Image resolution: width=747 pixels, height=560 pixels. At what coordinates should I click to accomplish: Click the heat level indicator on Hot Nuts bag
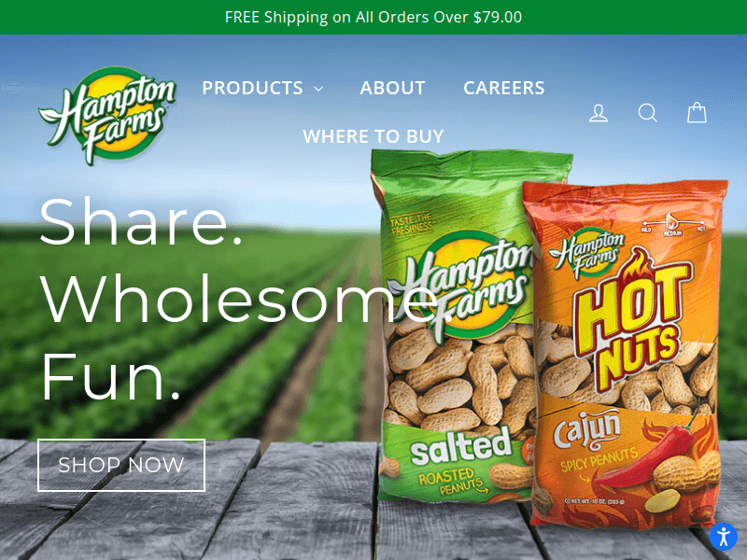click(x=672, y=225)
